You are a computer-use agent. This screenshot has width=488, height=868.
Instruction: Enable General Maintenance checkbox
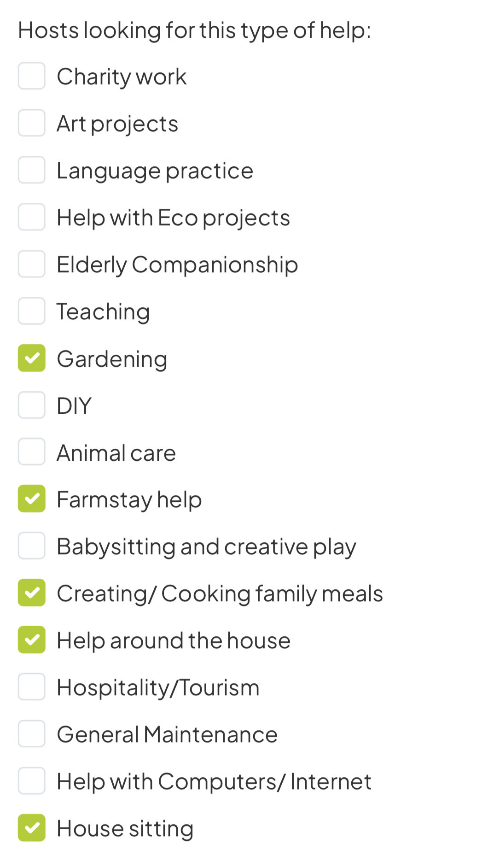31,734
